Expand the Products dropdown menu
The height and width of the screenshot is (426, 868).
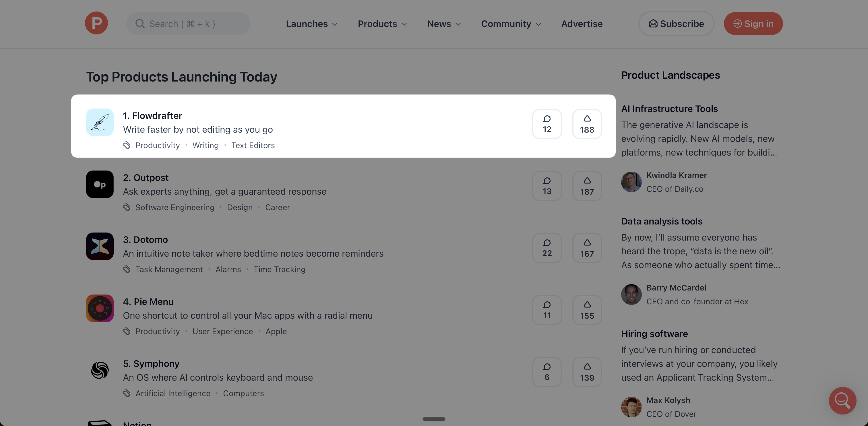[382, 24]
